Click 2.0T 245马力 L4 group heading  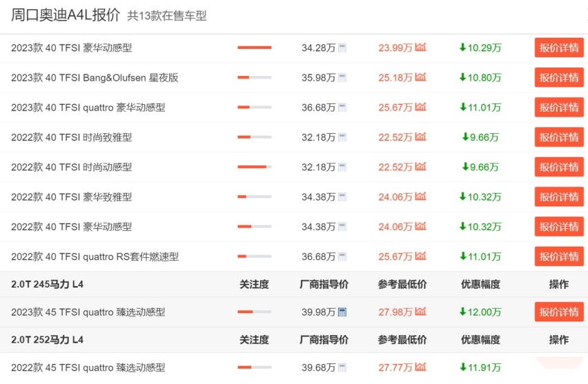click(47, 284)
